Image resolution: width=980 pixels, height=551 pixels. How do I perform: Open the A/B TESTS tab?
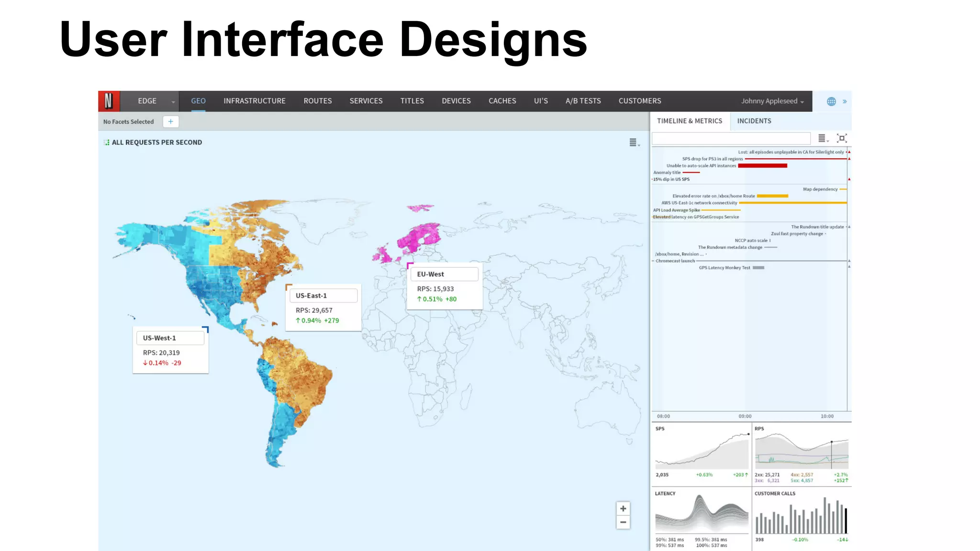[583, 101]
